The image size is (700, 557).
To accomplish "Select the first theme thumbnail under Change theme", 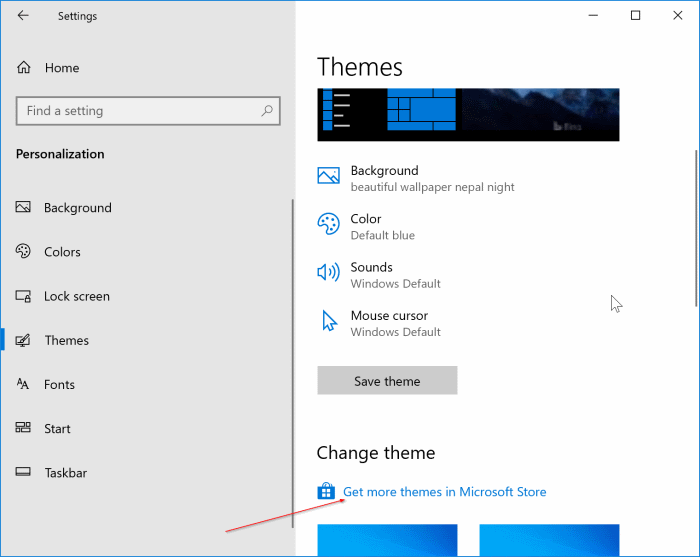I will pos(387,540).
